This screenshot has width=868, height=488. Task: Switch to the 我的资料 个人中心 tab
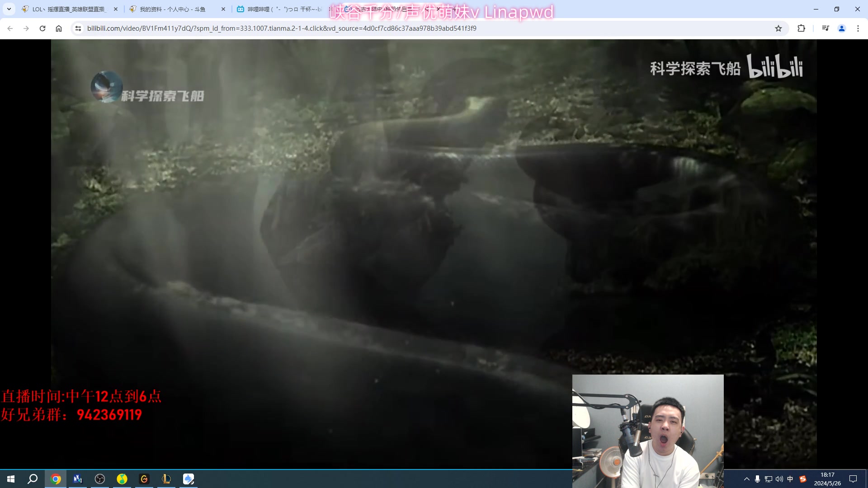click(x=172, y=9)
